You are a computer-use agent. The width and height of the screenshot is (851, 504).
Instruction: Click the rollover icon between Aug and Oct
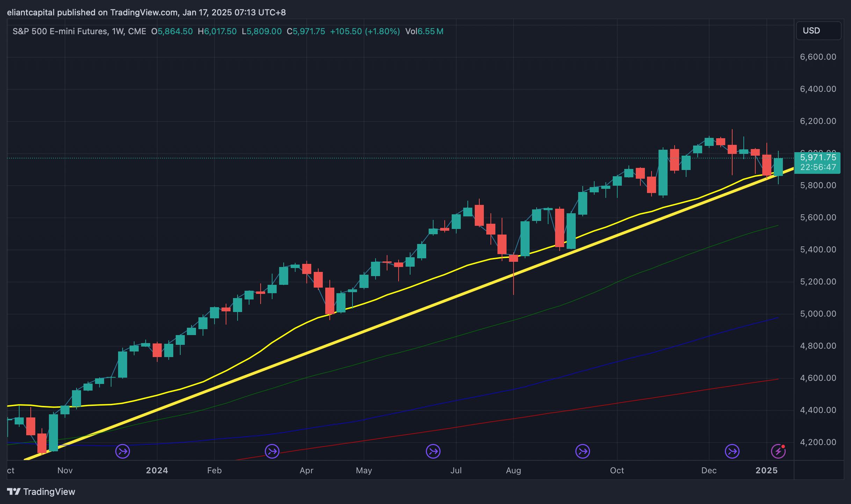(583, 451)
